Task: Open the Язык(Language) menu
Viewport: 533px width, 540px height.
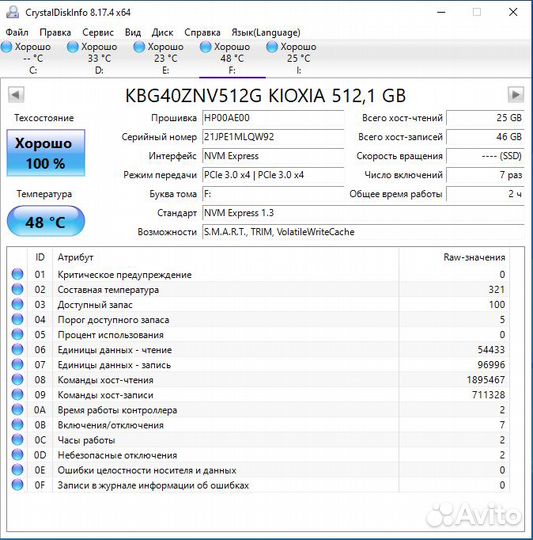Action: coord(265,32)
